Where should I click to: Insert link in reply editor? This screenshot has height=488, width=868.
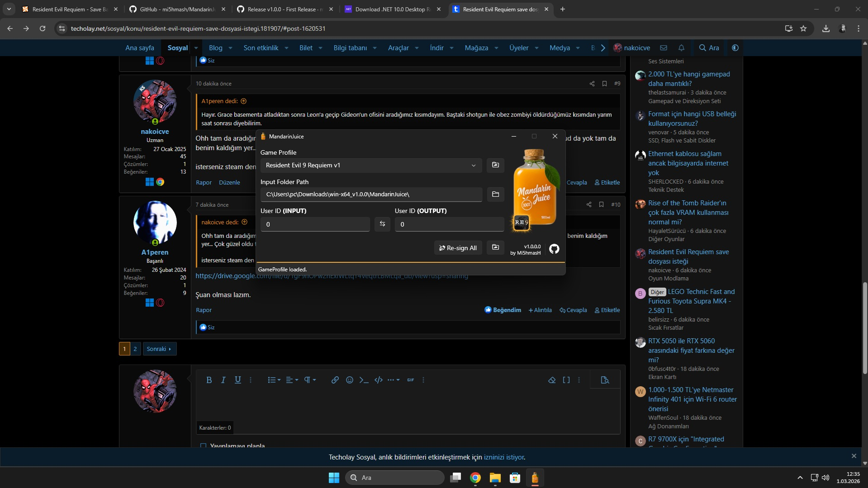pos(335,380)
